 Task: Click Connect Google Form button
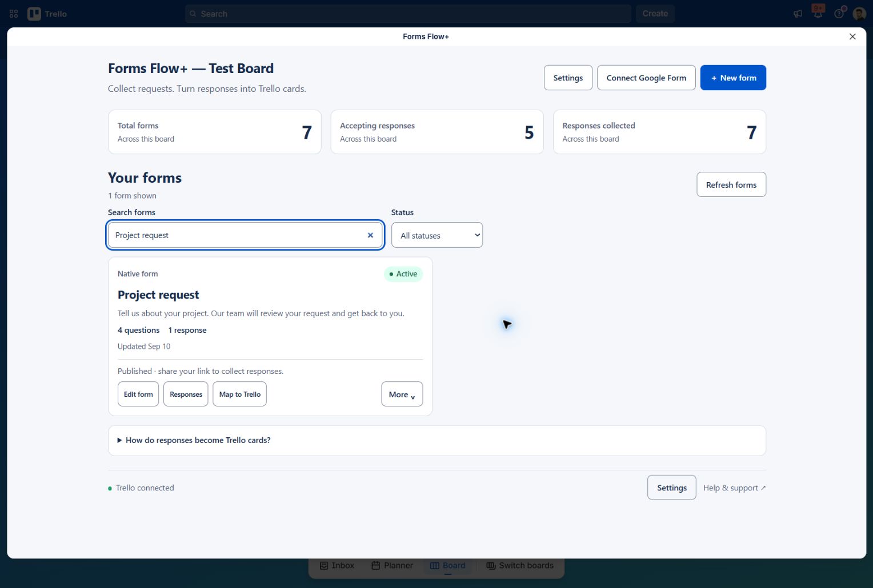(x=646, y=78)
